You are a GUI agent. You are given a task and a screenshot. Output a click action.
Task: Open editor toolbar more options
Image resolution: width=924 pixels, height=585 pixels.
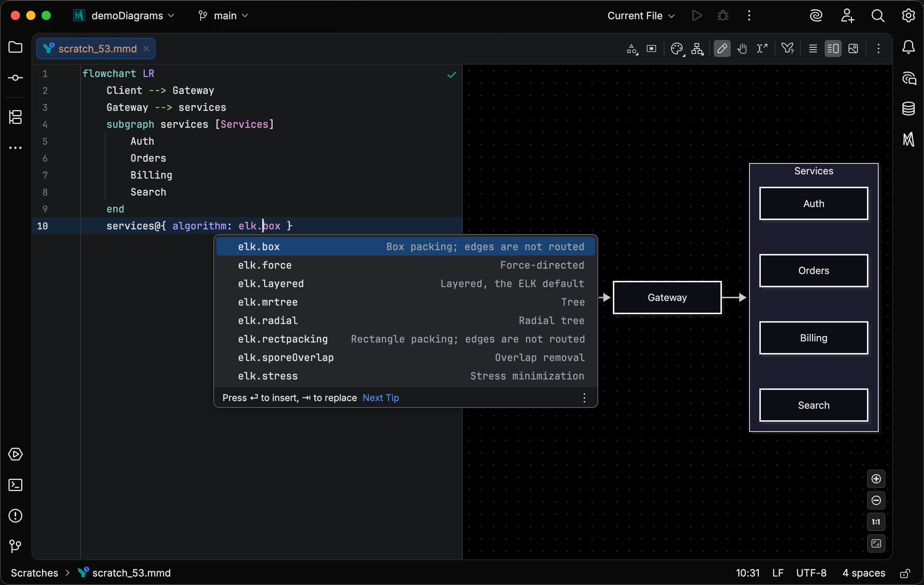click(879, 49)
